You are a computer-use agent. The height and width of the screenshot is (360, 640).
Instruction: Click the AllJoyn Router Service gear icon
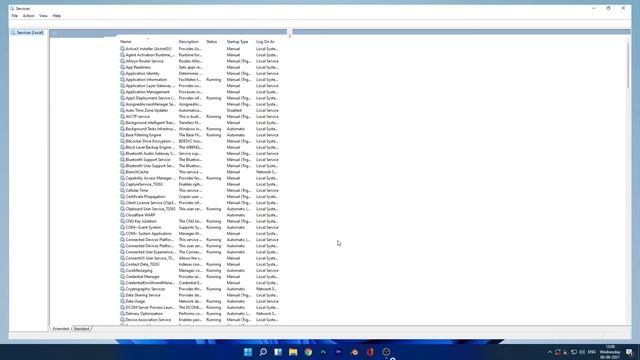coord(122,61)
